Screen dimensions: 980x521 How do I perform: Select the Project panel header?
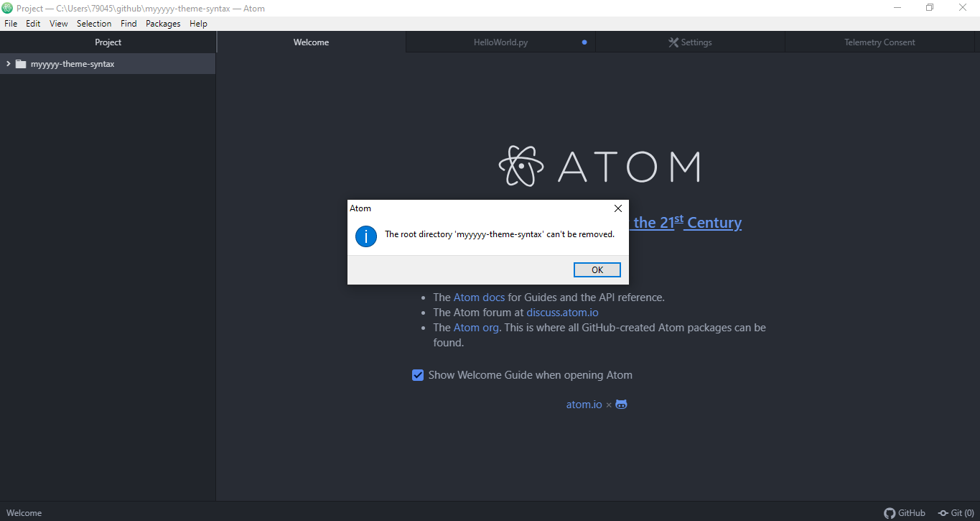point(108,42)
